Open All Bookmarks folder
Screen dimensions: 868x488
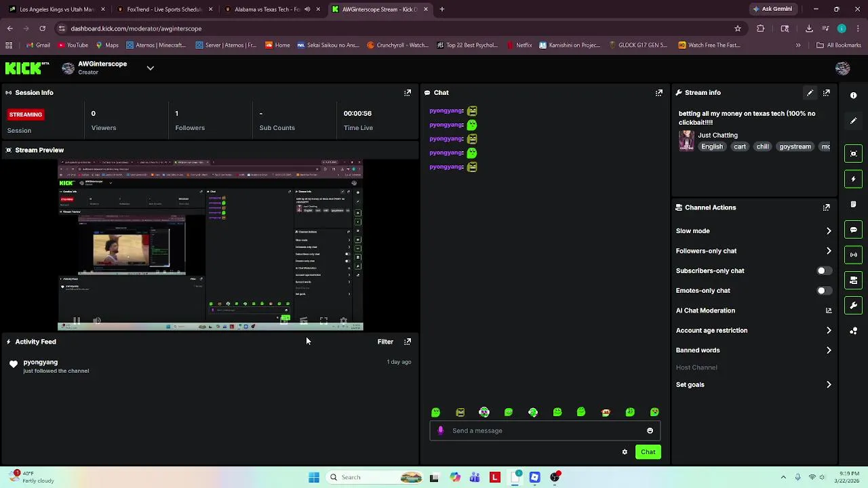(839, 45)
